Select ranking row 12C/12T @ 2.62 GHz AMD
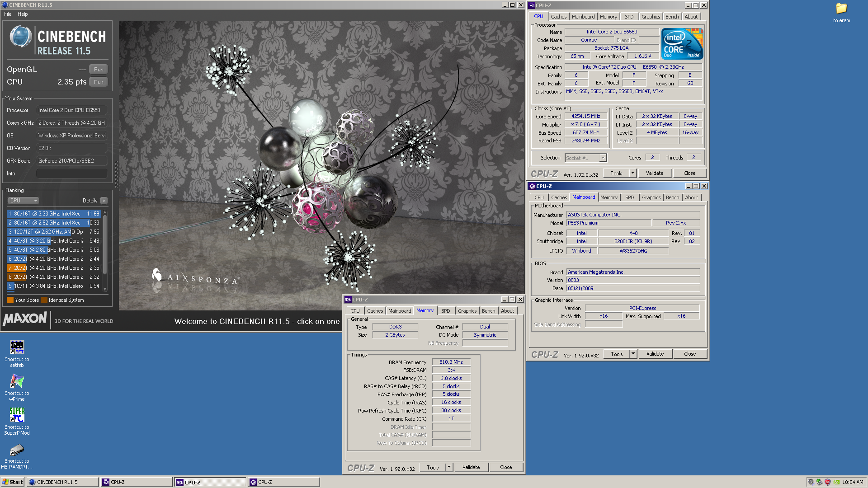The height and width of the screenshot is (488, 868). [x=54, y=232]
